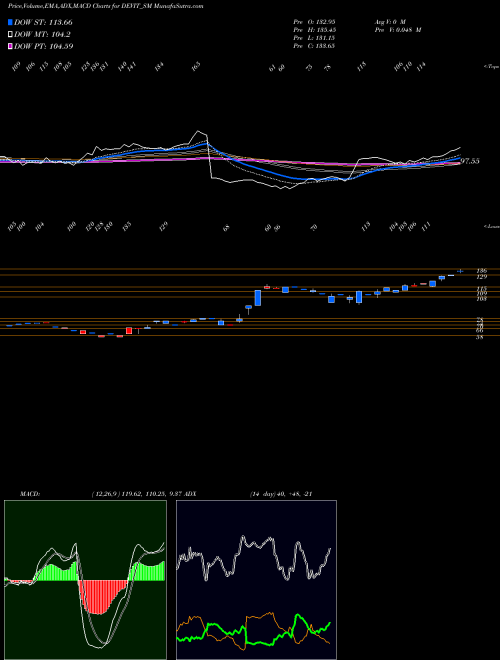
Task: Select the 'DOW PT: 104.59' label
Action: [43, 46]
